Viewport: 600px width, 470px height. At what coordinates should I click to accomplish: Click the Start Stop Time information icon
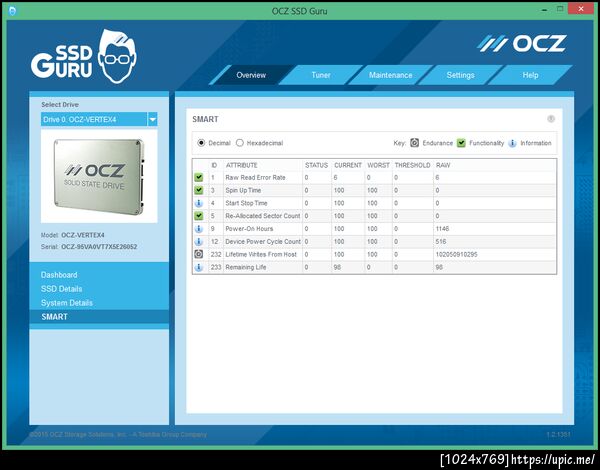(199, 203)
